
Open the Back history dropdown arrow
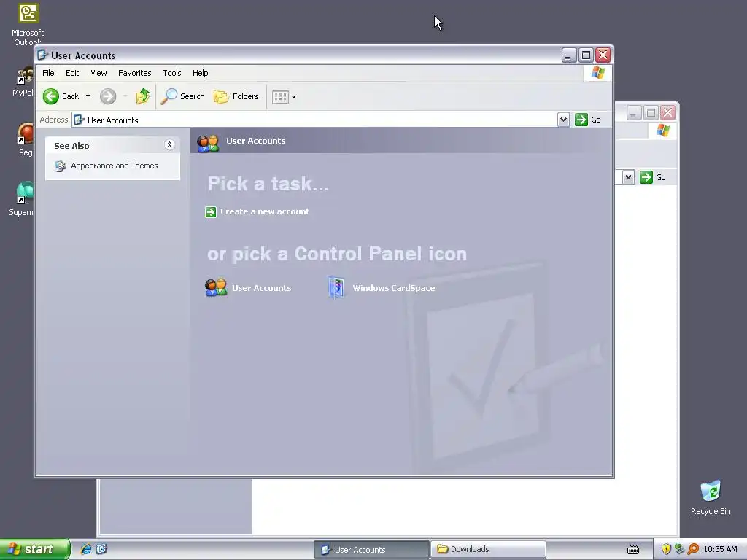tap(88, 96)
